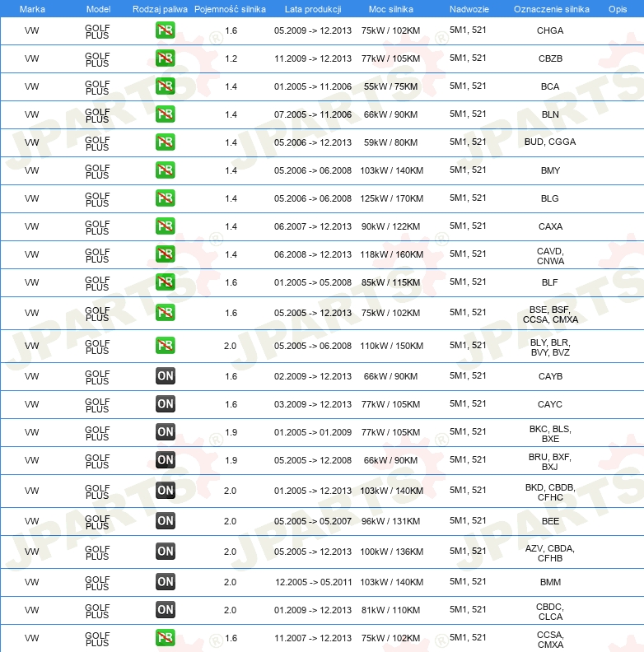Image resolution: width=644 pixels, height=652 pixels.
Task: Select the diesel ON icon for BEE
Action: tap(166, 520)
